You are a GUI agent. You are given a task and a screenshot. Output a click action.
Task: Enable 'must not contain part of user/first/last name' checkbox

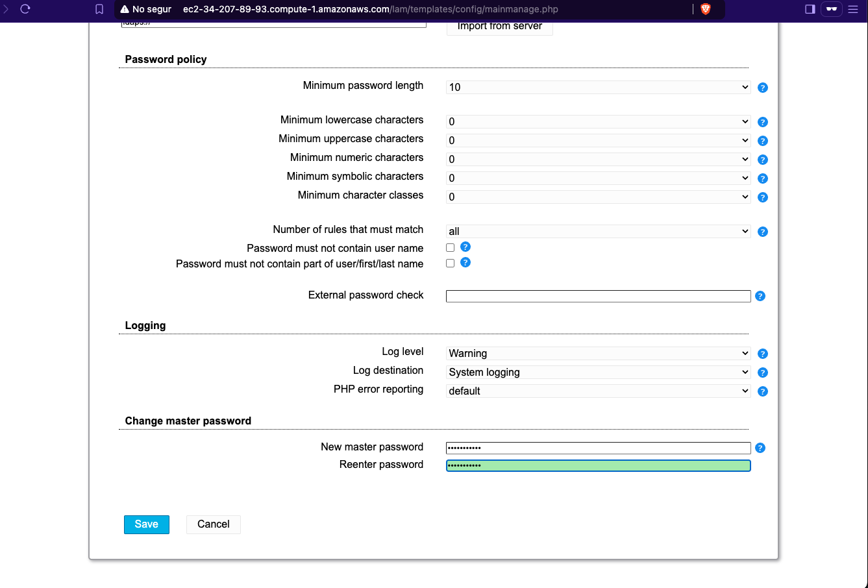tap(450, 263)
